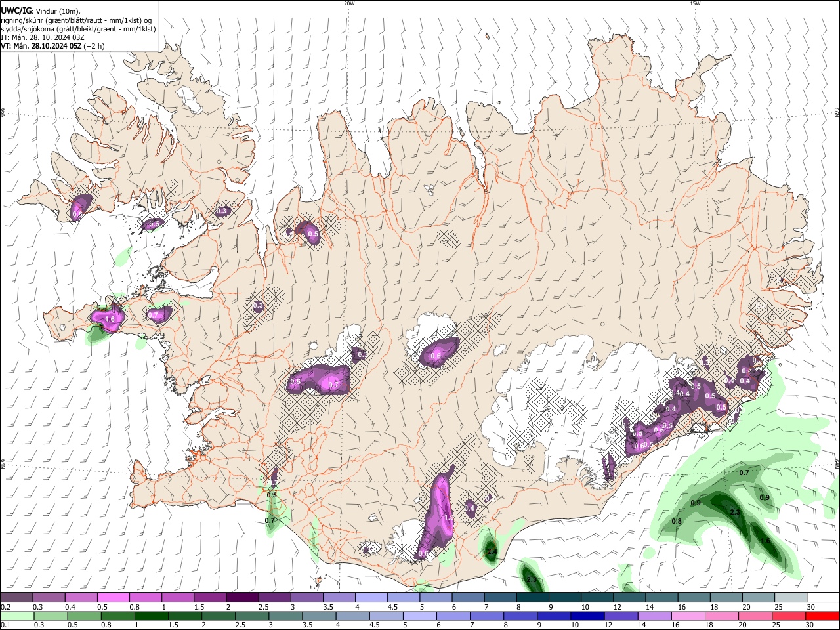Viewport: 840px width, 630px height.
Task: Click the "0.6" snow value over the central glacier
Action: (x=436, y=356)
